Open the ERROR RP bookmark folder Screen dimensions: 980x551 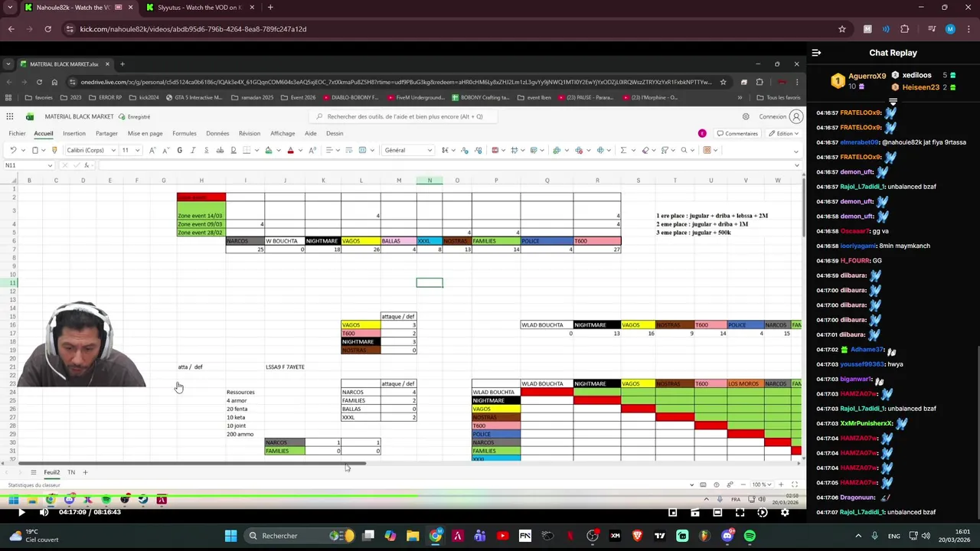tap(105, 97)
